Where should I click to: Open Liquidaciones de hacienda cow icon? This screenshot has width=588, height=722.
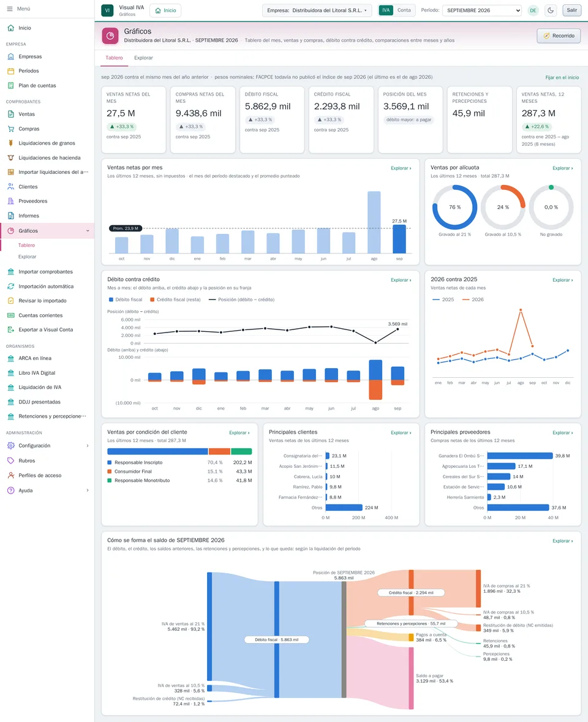(x=10, y=158)
